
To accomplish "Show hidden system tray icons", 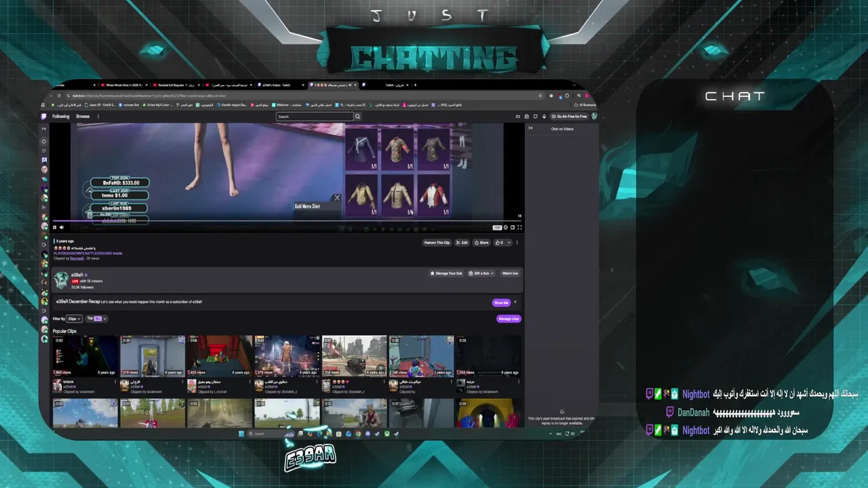I will (x=551, y=434).
